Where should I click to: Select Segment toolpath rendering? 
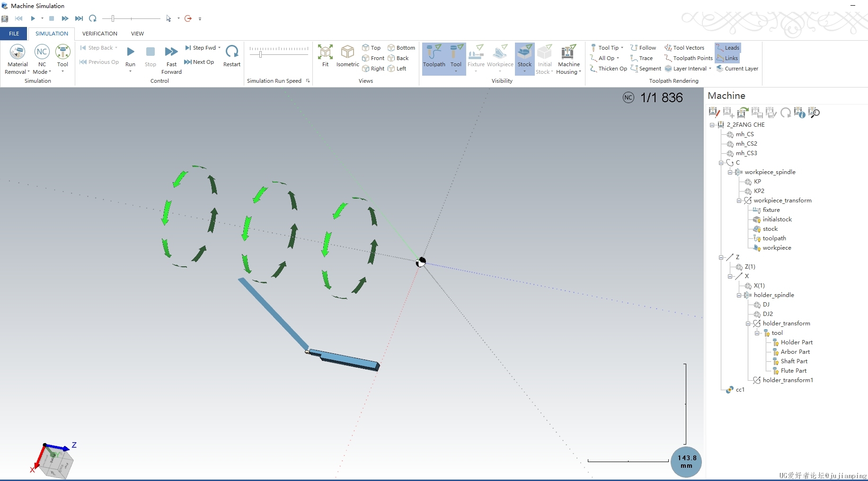click(x=646, y=69)
